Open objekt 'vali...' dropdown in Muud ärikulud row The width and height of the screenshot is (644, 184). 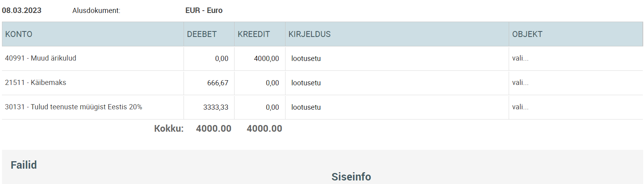click(576, 58)
